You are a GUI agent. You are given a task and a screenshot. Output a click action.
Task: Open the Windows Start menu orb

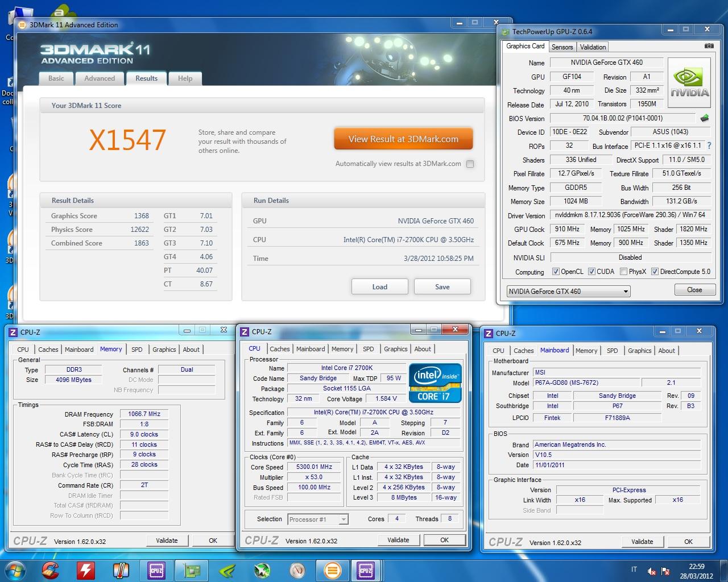coord(15,569)
